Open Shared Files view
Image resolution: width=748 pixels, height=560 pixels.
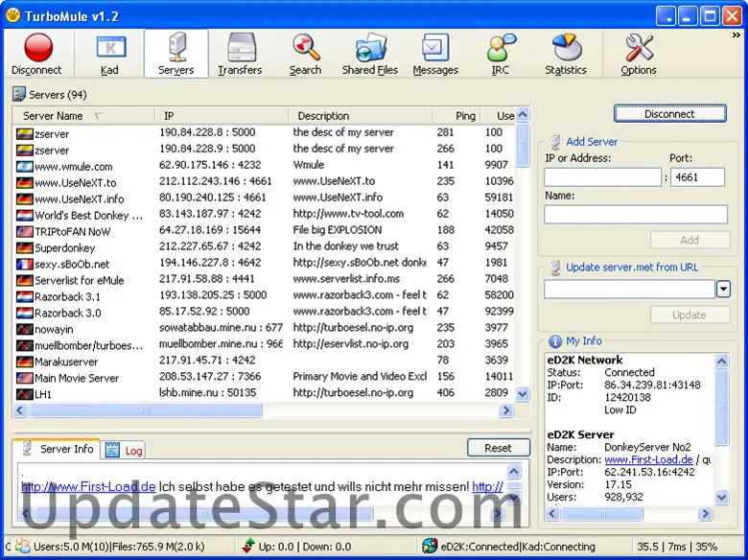click(370, 54)
